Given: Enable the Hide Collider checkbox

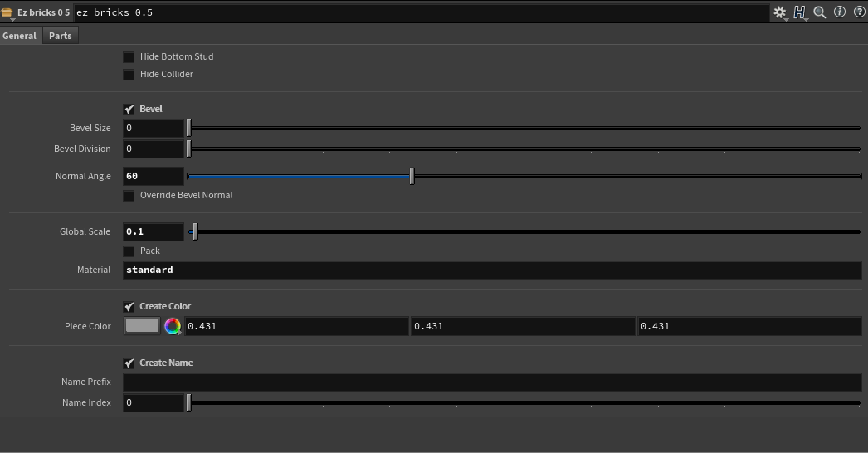Looking at the screenshot, I should [x=129, y=74].
